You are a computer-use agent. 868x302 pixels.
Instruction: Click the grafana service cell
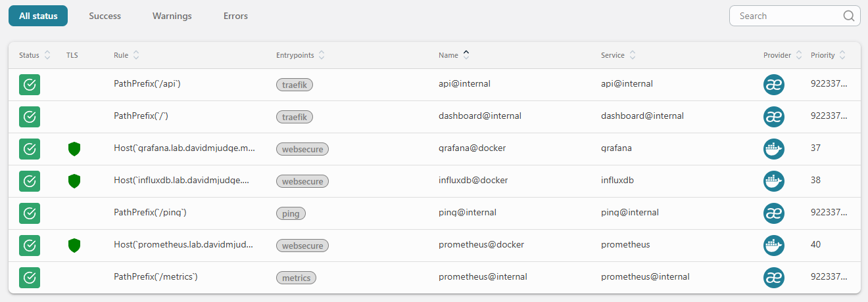[x=616, y=148]
